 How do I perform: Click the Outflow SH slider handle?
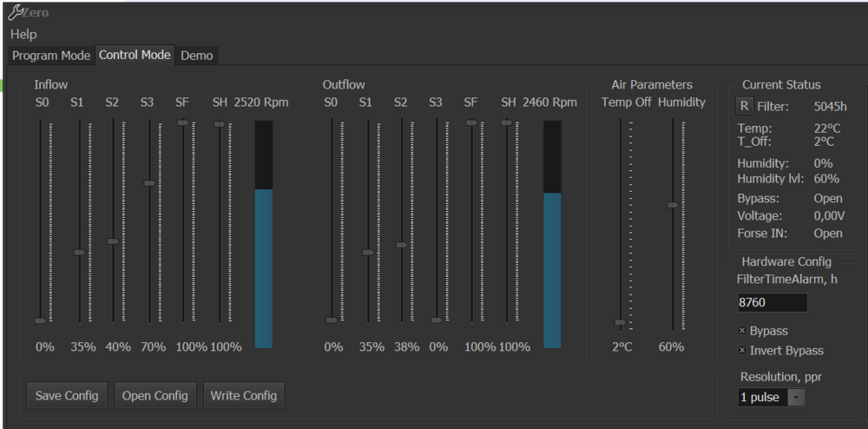coord(506,122)
